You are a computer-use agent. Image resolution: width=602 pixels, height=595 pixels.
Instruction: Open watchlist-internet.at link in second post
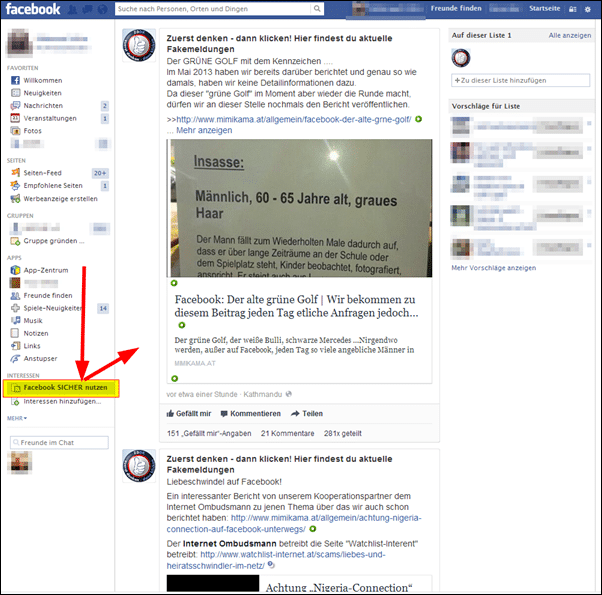click(x=276, y=560)
